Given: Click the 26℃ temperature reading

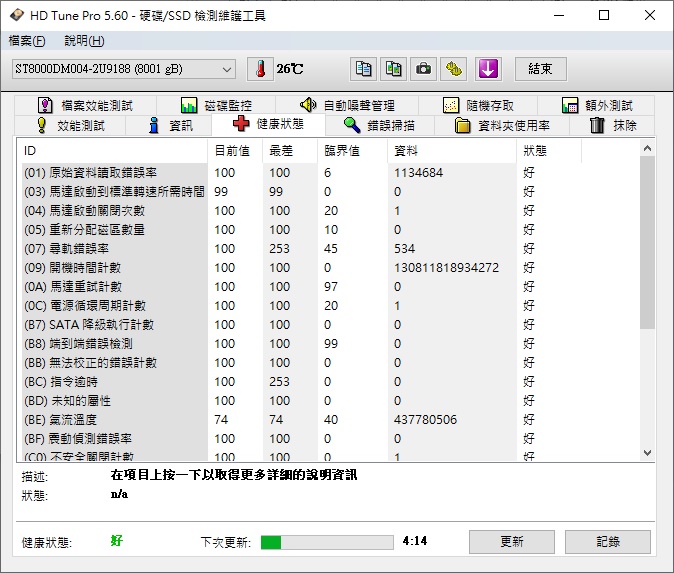Looking at the screenshot, I should pos(290,69).
